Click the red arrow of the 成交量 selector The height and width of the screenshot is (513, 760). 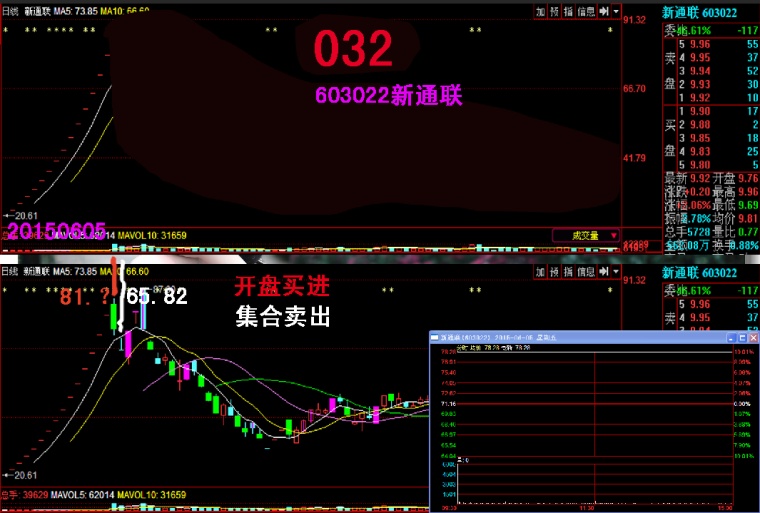[x=614, y=236]
